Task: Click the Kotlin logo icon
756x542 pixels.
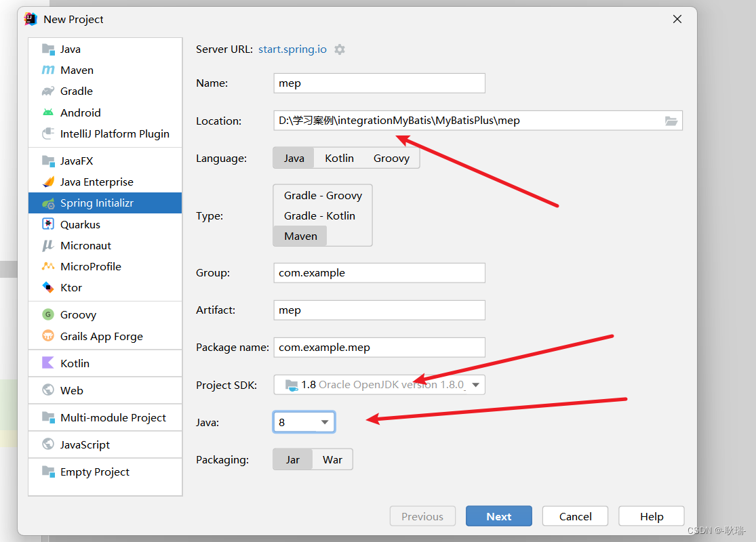Action: tap(48, 362)
